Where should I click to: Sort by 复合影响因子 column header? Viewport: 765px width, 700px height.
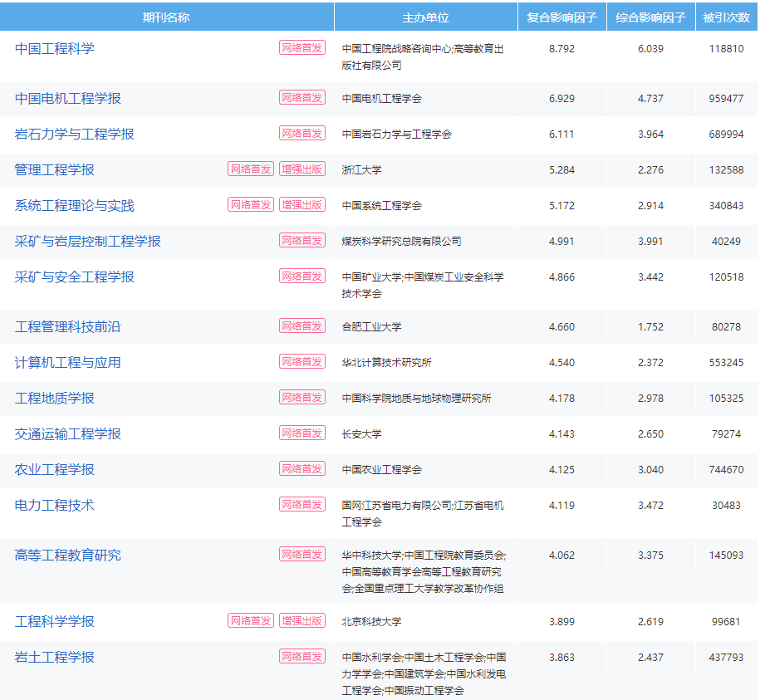click(x=562, y=17)
